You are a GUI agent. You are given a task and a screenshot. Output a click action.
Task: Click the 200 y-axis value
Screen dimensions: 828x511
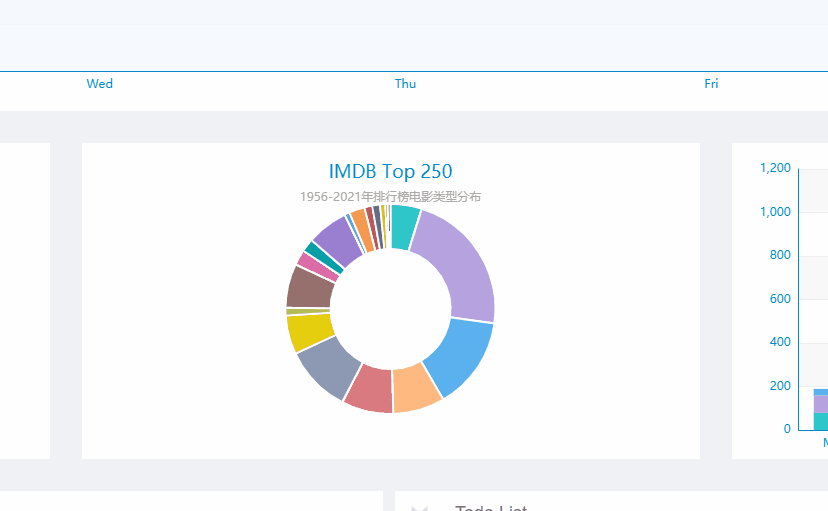point(780,386)
